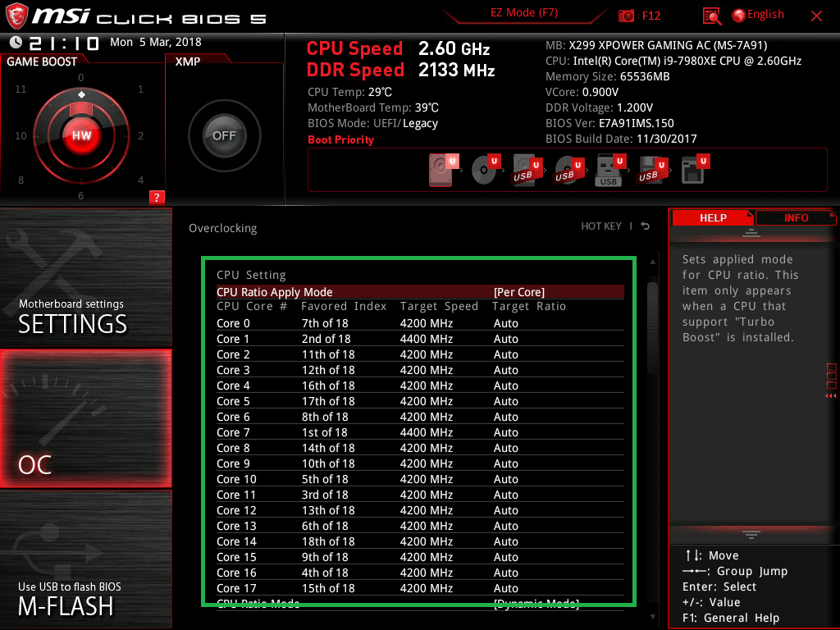
Task: Open the Motherboard SETTINGS panel
Action: point(85,277)
